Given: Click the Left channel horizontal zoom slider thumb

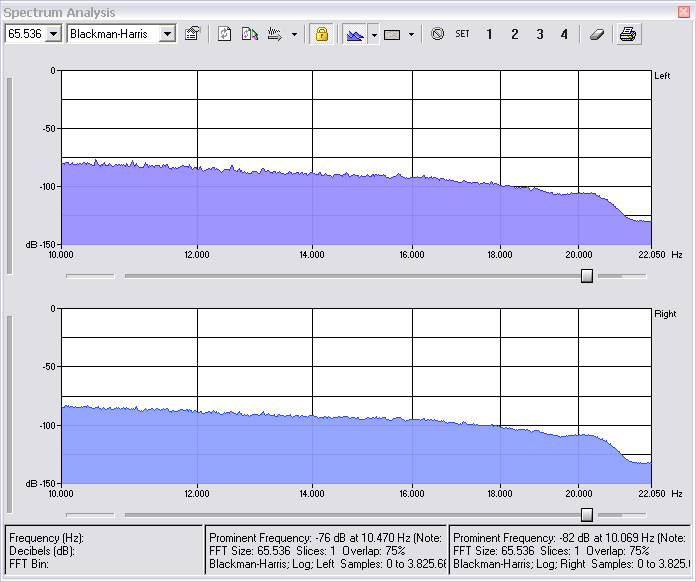Looking at the screenshot, I should click(x=587, y=276).
